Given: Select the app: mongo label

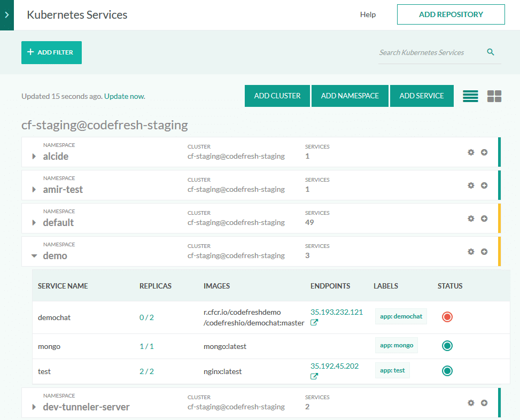Looking at the screenshot, I should [x=397, y=345].
